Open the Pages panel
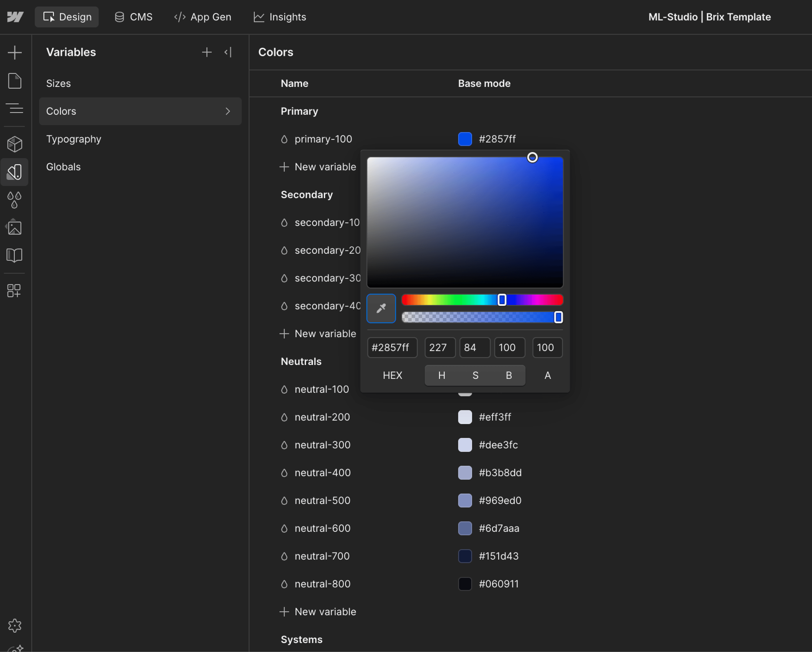 (15, 81)
